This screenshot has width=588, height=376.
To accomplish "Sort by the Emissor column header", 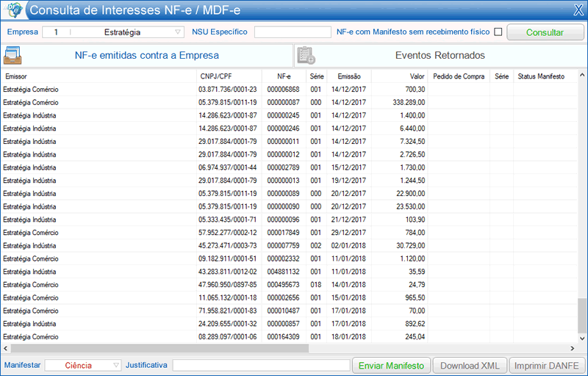I will [x=98, y=76].
